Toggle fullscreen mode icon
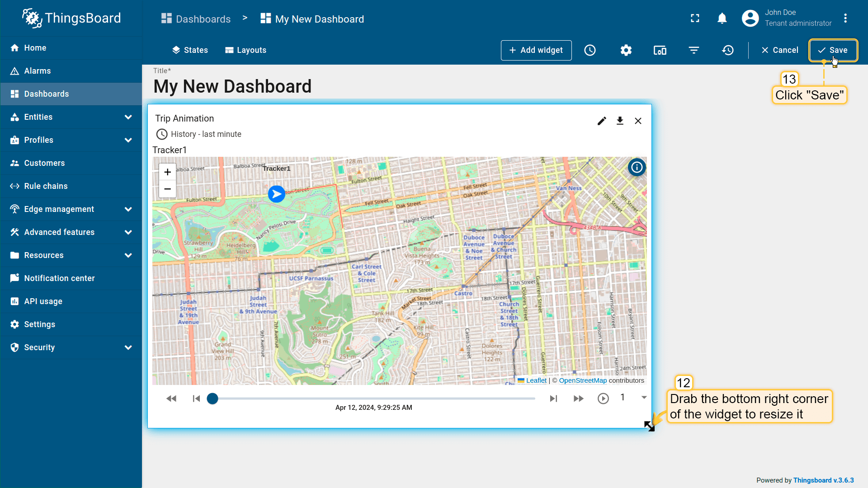The image size is (868, 488). 695,18
